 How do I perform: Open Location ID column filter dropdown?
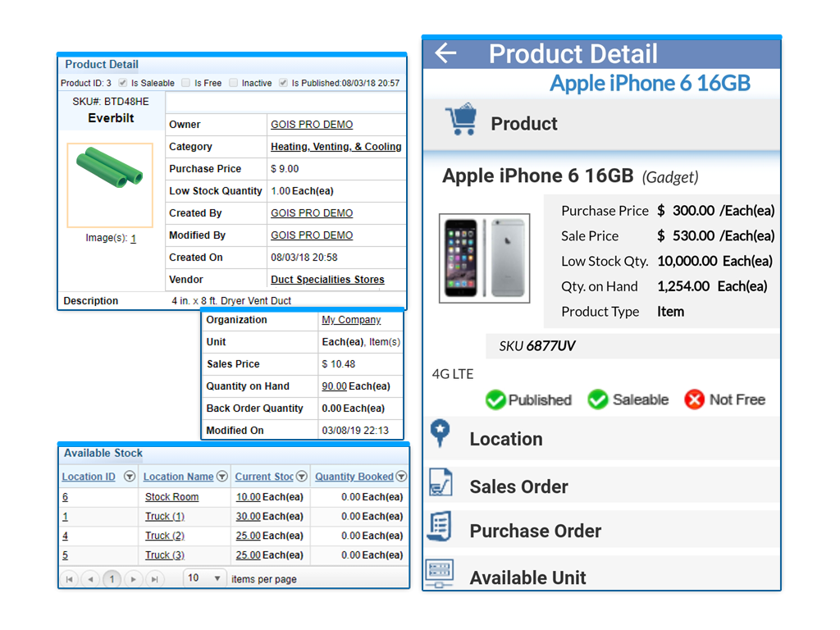pos(129,477)
